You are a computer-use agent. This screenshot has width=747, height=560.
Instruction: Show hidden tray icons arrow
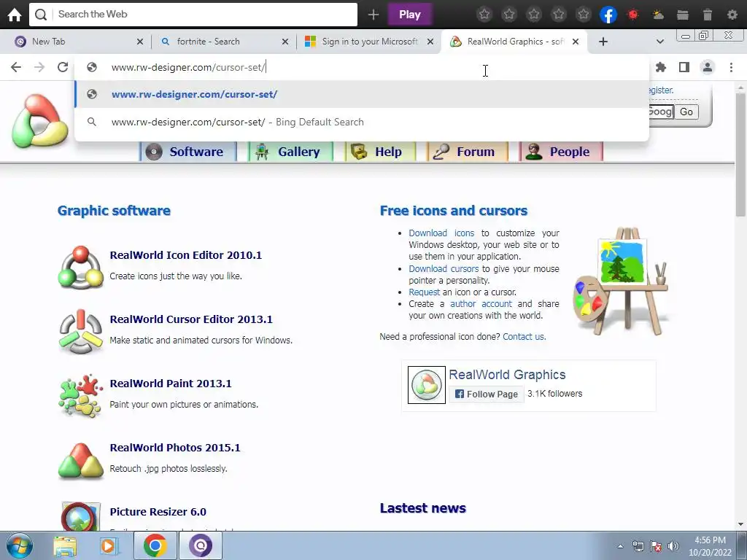coord(620,546)
